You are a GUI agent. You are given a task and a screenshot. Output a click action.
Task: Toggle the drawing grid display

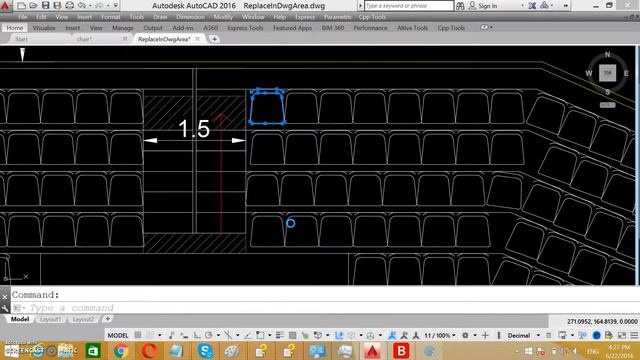click(x=138, y=336)
